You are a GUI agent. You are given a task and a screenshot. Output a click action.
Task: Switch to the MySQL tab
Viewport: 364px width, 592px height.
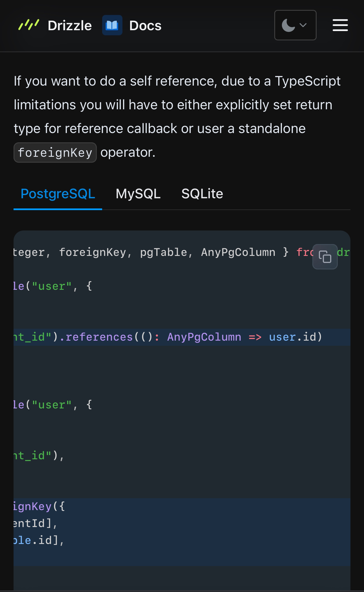coord(138,194)
